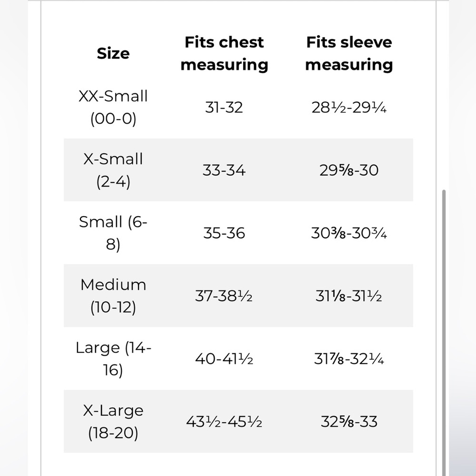The image size is (476, 476).
Task: Select chest measurement 35-36
Action: 224,233
